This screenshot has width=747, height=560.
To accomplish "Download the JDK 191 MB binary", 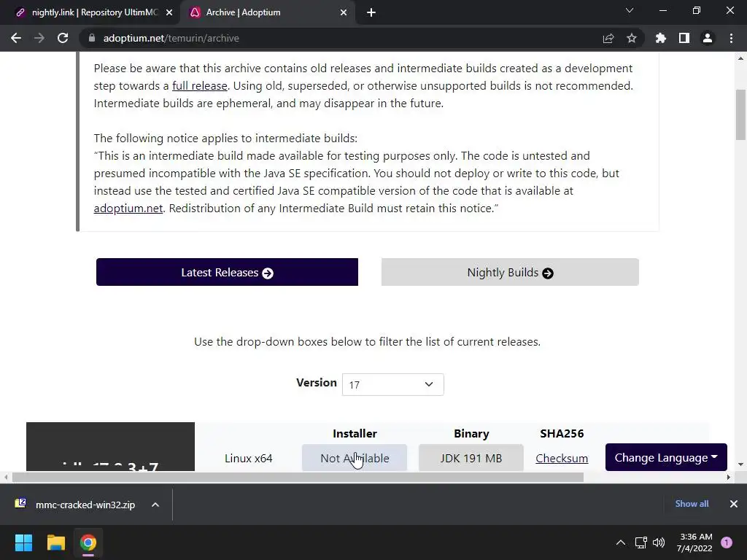I will click(x=471, y=458).
